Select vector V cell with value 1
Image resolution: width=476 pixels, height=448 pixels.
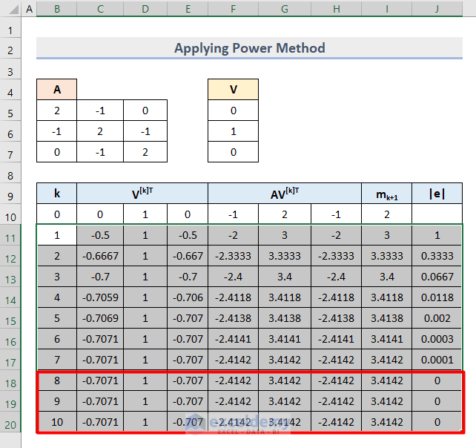click(233, 131)
